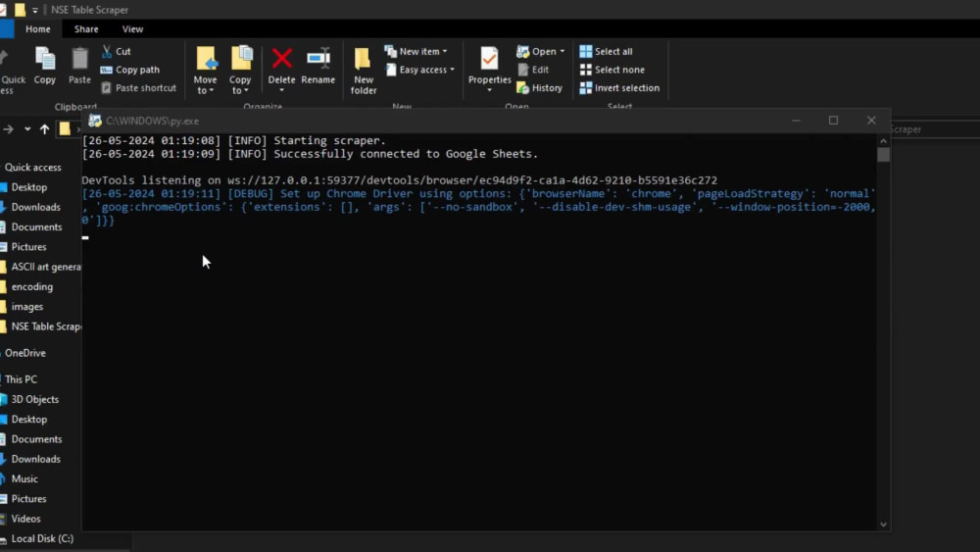Viewport: 980px width, 552px height.
Task: Click the red Delete icon
Action: (x=282, y=59)
